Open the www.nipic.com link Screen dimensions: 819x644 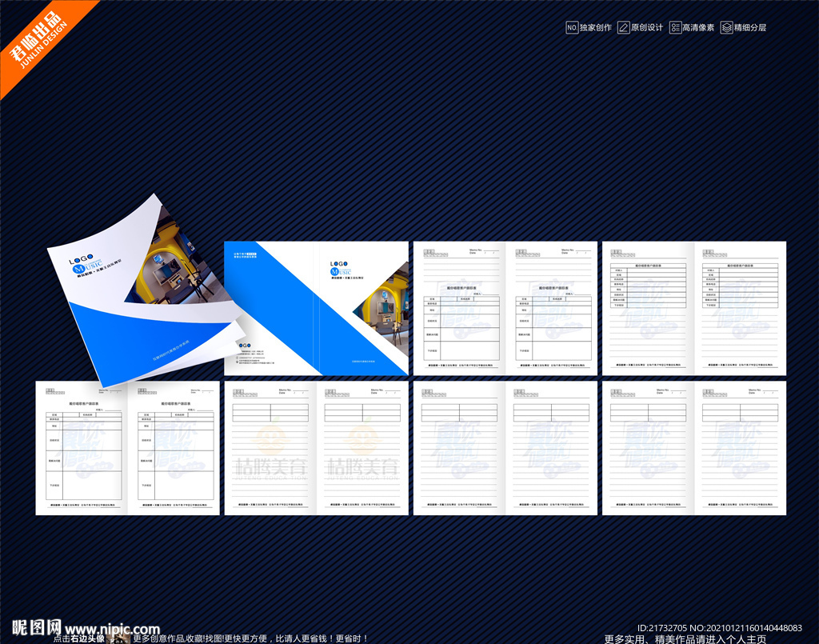112,629
